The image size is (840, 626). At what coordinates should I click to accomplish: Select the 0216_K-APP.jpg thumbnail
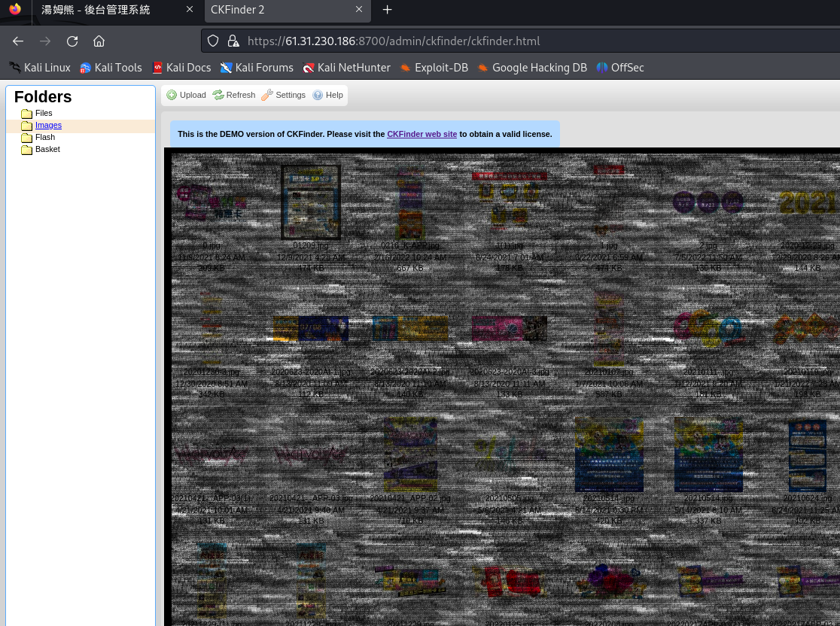pos(409,202)
